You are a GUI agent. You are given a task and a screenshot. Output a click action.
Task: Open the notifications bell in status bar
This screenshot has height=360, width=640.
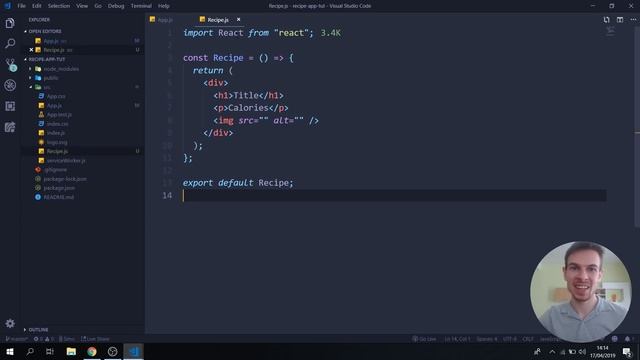pos(627,339)
